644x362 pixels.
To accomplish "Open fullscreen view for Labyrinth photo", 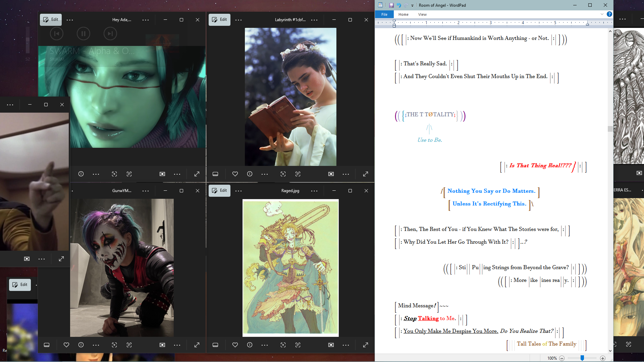I will [x=366, y=174].
